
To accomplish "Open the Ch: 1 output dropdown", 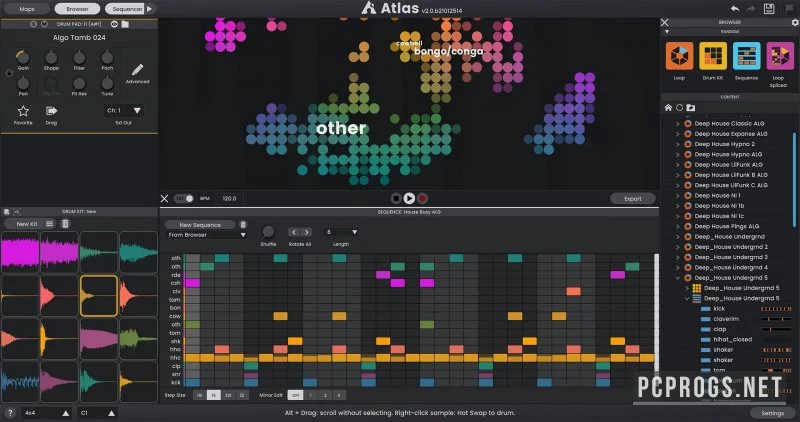I will pos(123,110).
